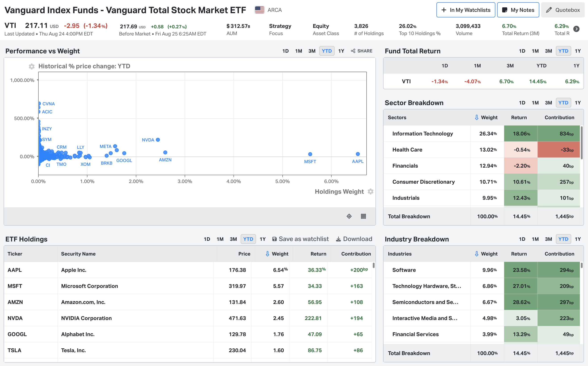The image size is (588, 366).
Task: Click the SHARE icon on Performance chart
Action: (353, 51)
